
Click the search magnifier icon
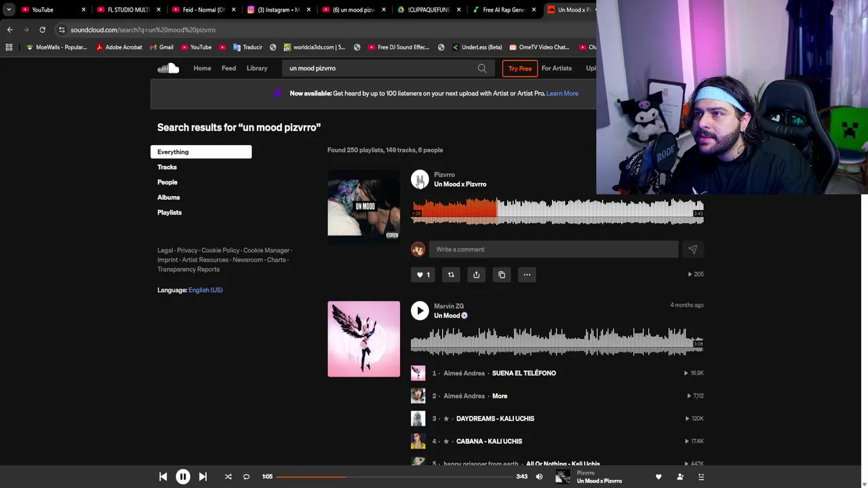[482, 68]
